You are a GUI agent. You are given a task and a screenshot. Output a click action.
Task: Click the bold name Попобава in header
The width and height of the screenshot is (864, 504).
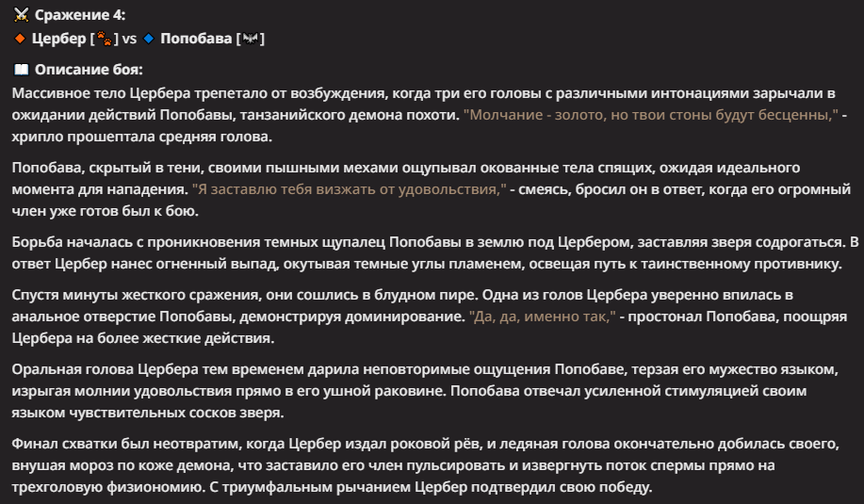click(196, 39)
